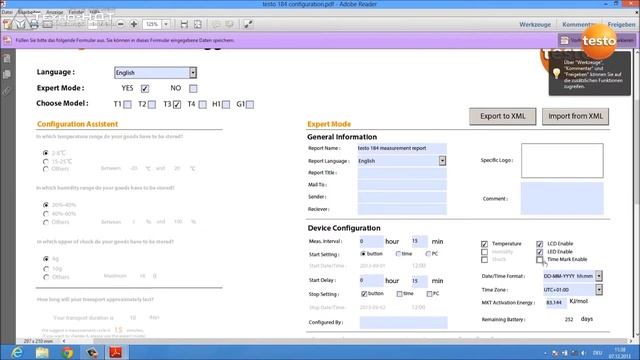
Task: Click the email envelope icon in the toolbar
Action: [x=48, y=24]
